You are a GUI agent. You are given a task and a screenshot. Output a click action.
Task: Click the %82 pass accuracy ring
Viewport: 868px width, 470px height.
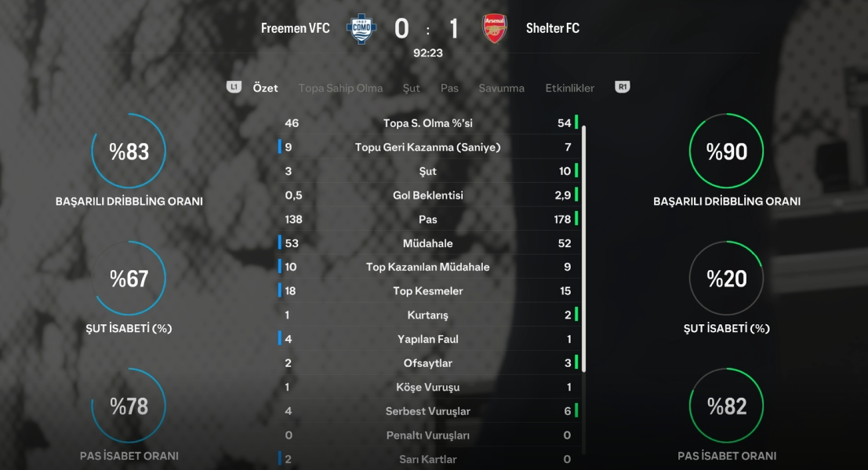(726, 406)
